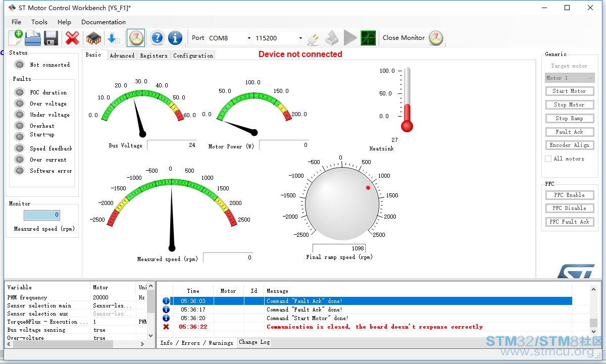
Task: Click the red error icon at 05:36:22
Action: (x=166, y=327)
